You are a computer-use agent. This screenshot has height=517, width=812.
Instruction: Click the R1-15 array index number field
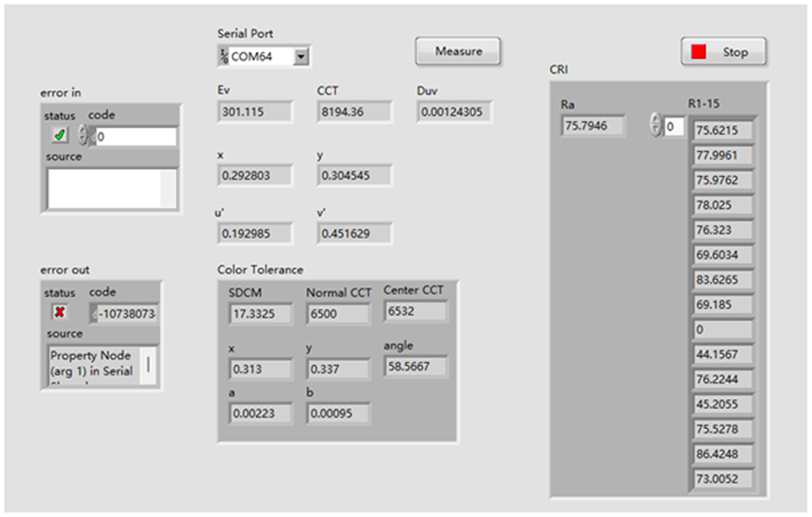tap(673, 126)
